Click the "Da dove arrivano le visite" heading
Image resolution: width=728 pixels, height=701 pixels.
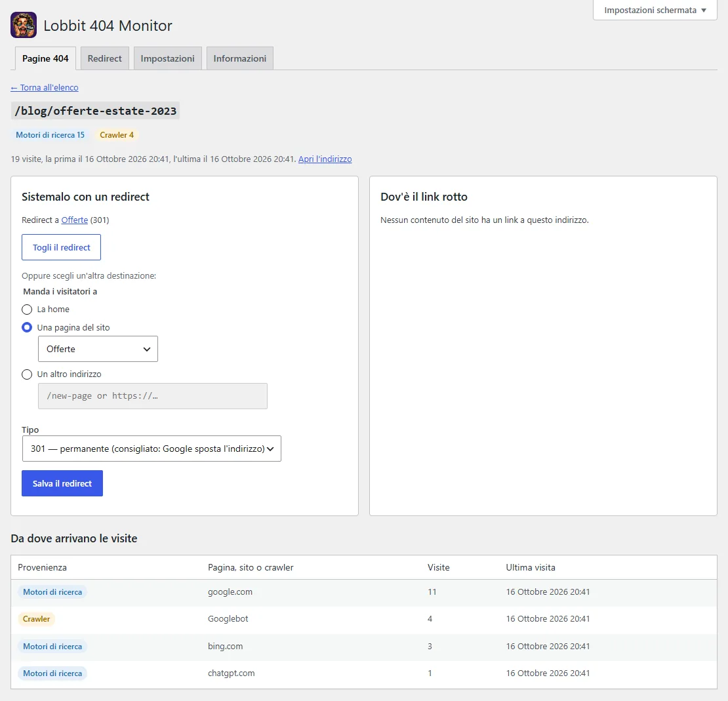pyautogui.click(x=74, y=538)
